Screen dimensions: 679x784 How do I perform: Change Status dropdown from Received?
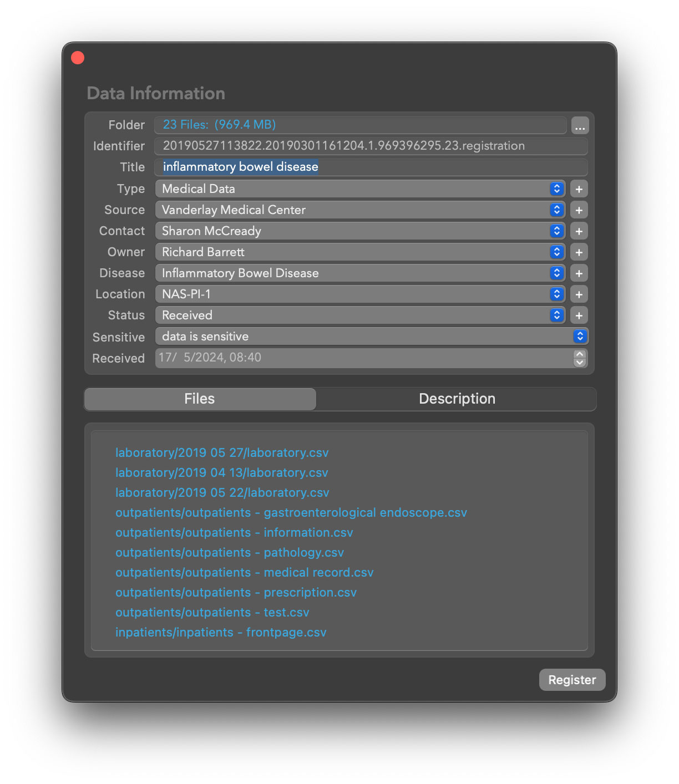[359, 315]
